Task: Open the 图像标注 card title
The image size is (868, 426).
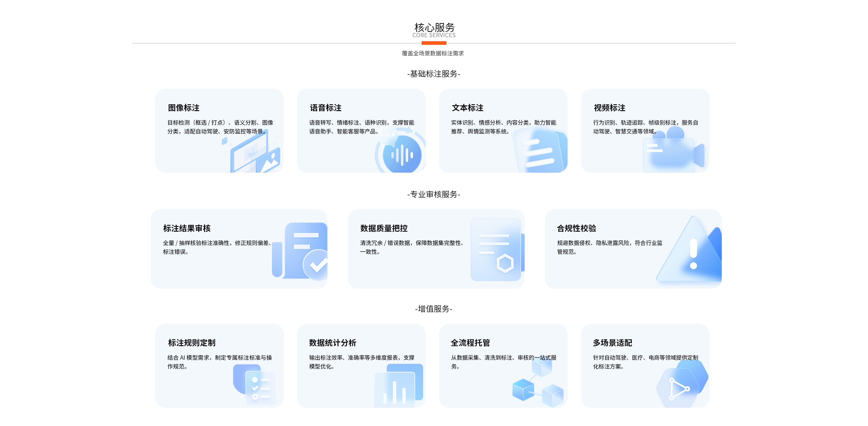Action: (184, 108)
